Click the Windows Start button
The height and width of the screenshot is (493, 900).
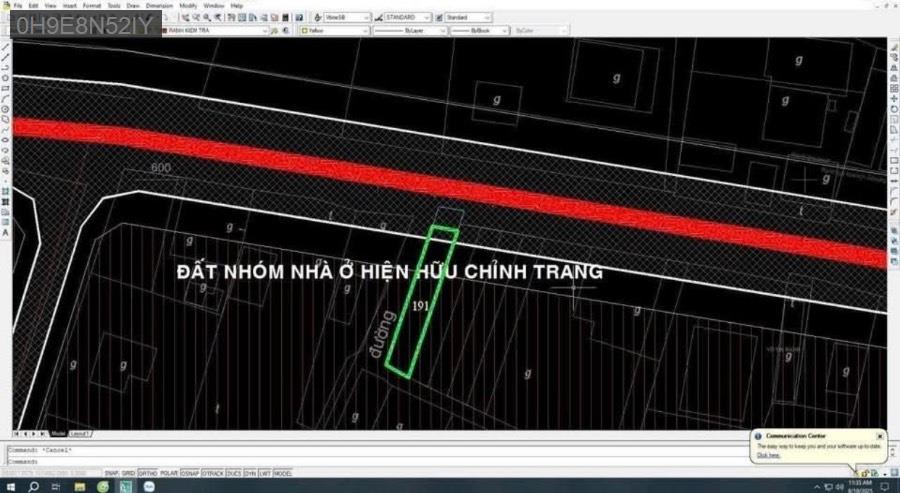point(8,486)
